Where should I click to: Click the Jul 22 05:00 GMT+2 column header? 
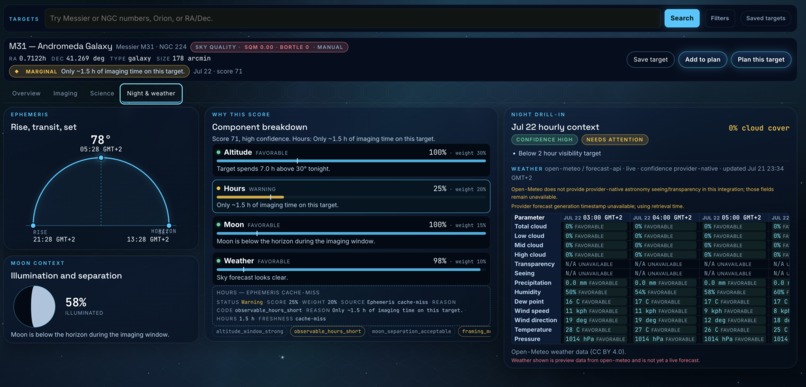tap(731, 218)
